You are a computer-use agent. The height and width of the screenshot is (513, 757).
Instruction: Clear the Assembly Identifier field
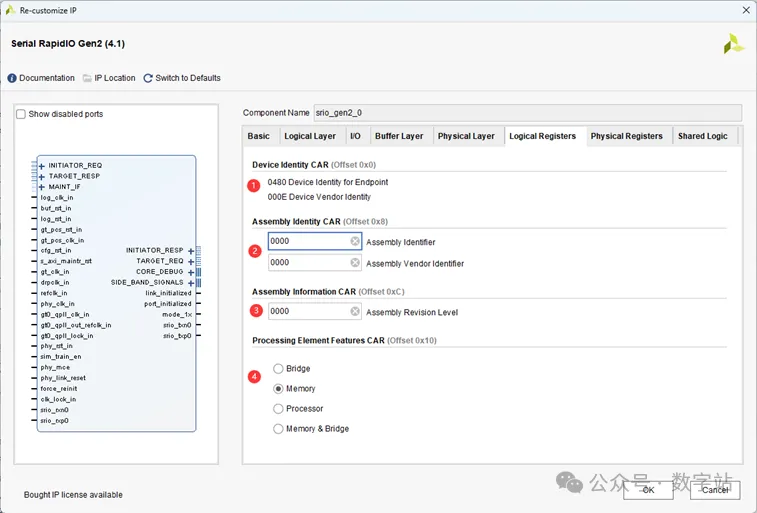[x=355, y=241]
